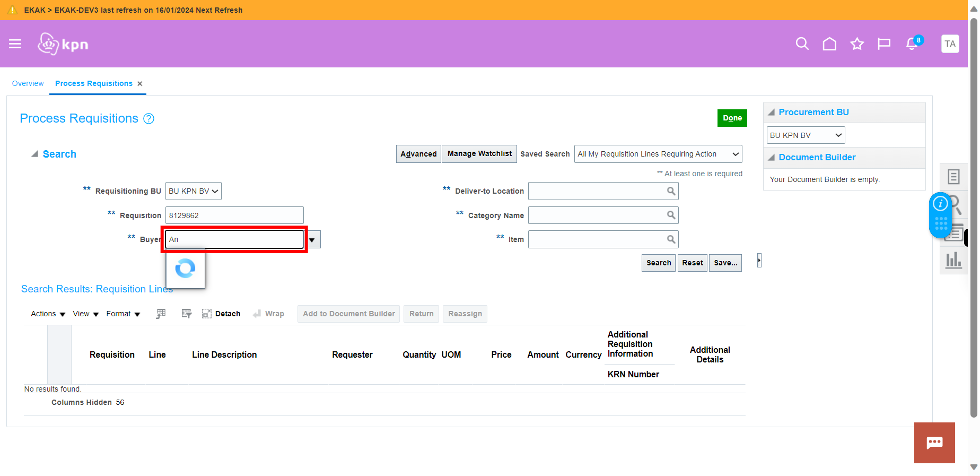
Task: Click the Return button
Action: point(422,314)
